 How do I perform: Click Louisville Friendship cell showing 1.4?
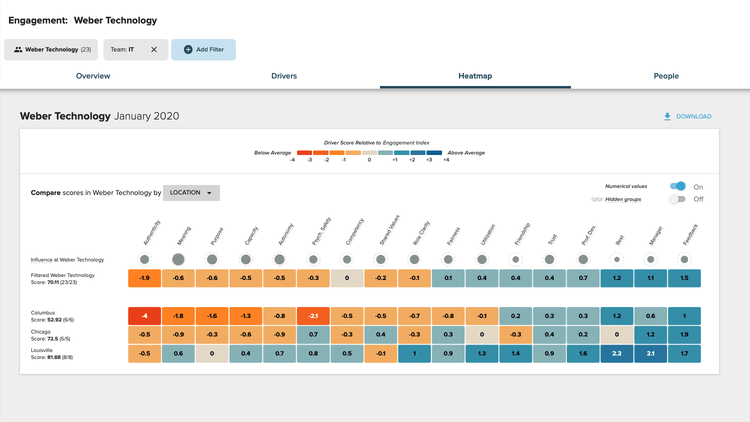516,354
